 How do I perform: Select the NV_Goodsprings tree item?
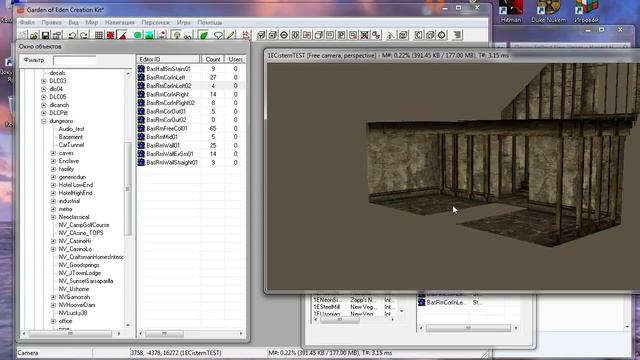click(79, 265)
